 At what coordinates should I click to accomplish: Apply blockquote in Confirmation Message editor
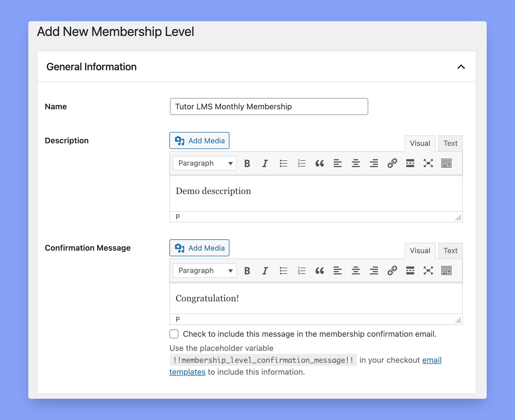coord(320,271)
